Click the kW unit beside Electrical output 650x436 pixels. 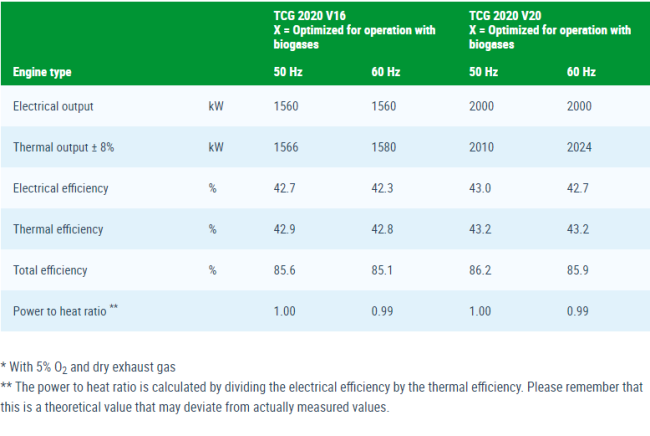pyautogui.click(x=216, y=106)
